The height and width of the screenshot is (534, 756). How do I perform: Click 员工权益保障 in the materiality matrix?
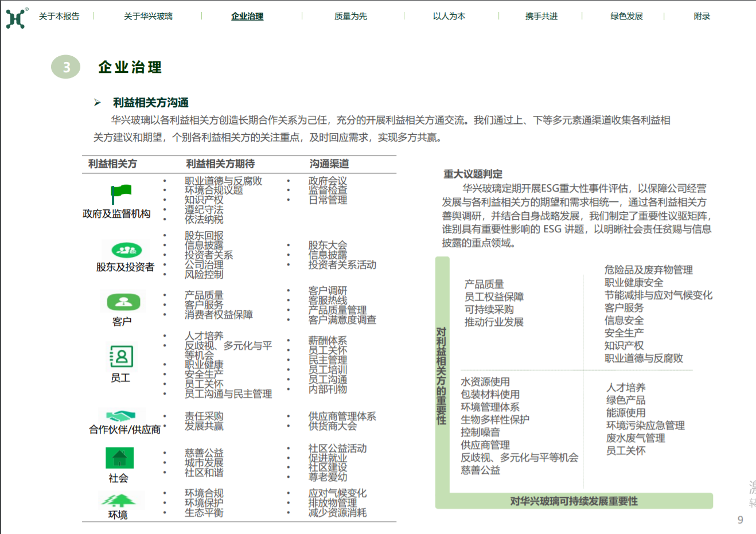(x=494, y=297)
